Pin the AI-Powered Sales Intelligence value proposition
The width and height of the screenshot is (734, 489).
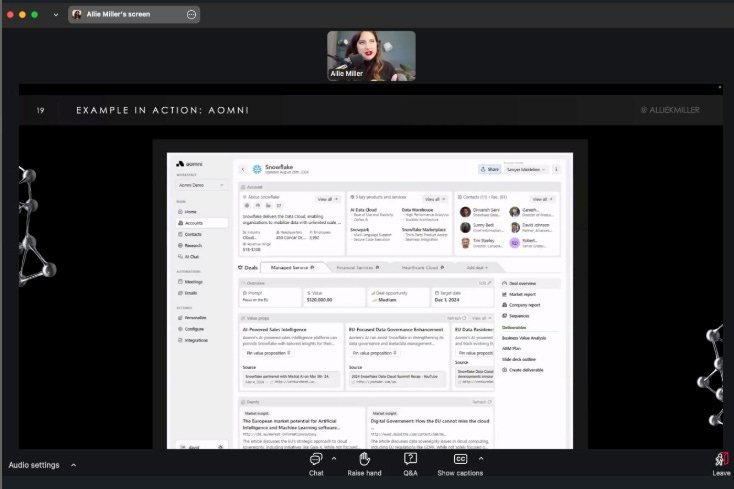[x=268, y=353]
